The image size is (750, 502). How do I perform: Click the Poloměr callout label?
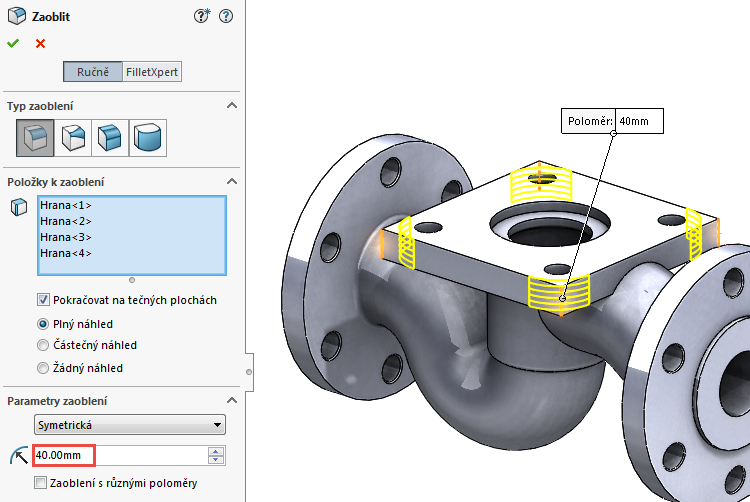point(589,121)
